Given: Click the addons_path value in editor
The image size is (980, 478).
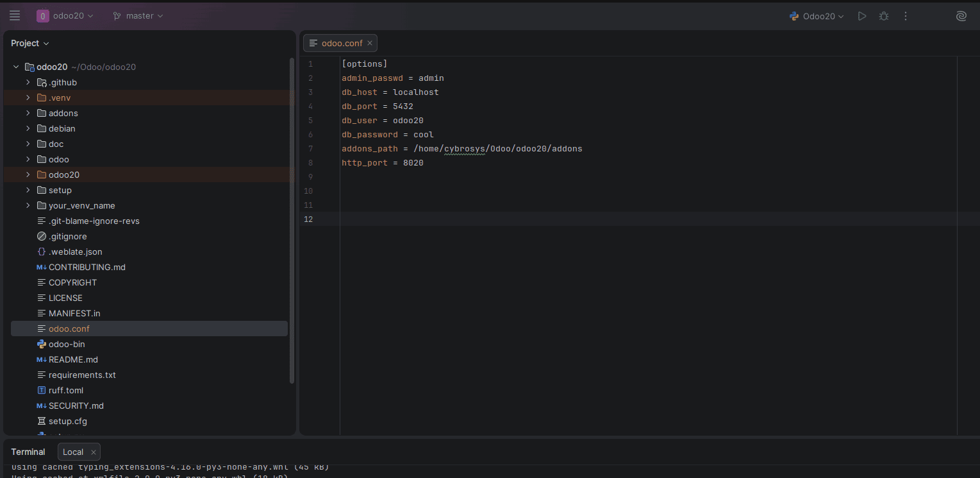Looking at the screenshot, I should tap(498, 149).
